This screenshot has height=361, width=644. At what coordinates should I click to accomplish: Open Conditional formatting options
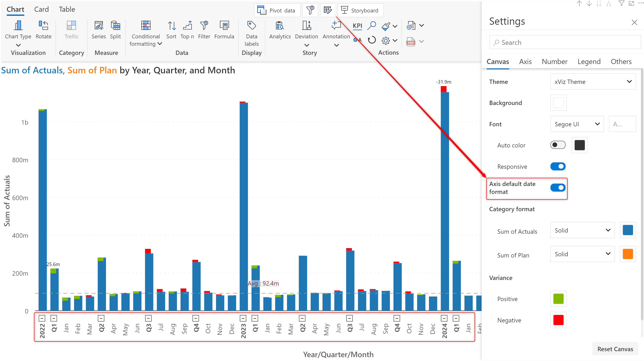tap(146, 25)
